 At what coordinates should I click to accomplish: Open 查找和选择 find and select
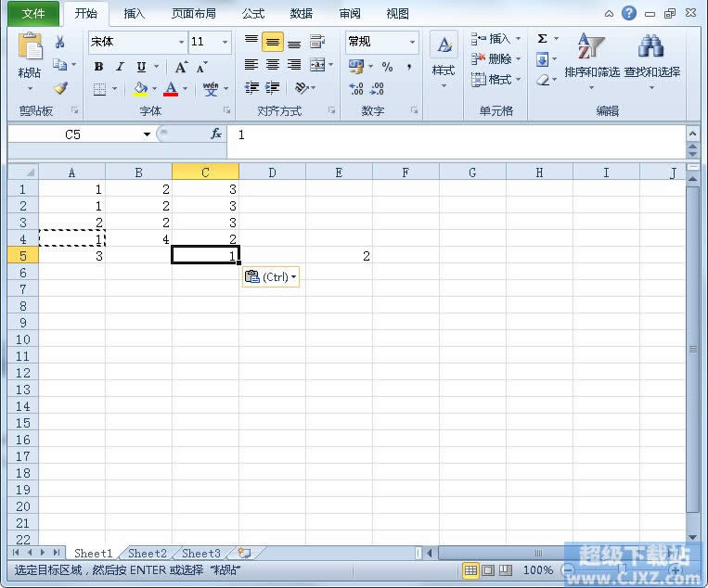651,60
